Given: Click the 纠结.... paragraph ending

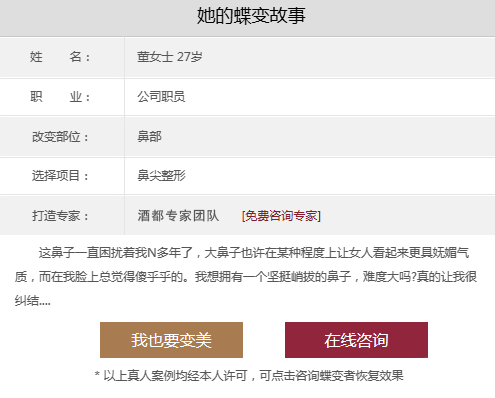Looking at the screenshot, I should point(32,301).
